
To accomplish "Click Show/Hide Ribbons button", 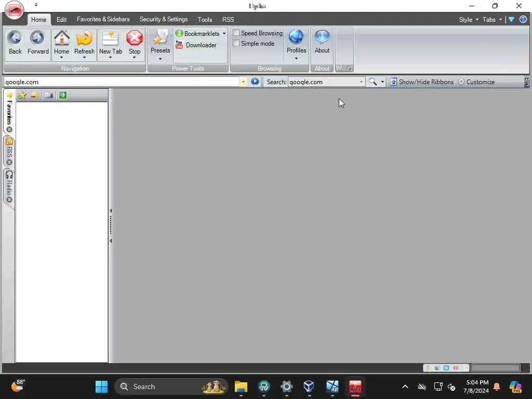I will pyautogui.click(x=422, y=82).
